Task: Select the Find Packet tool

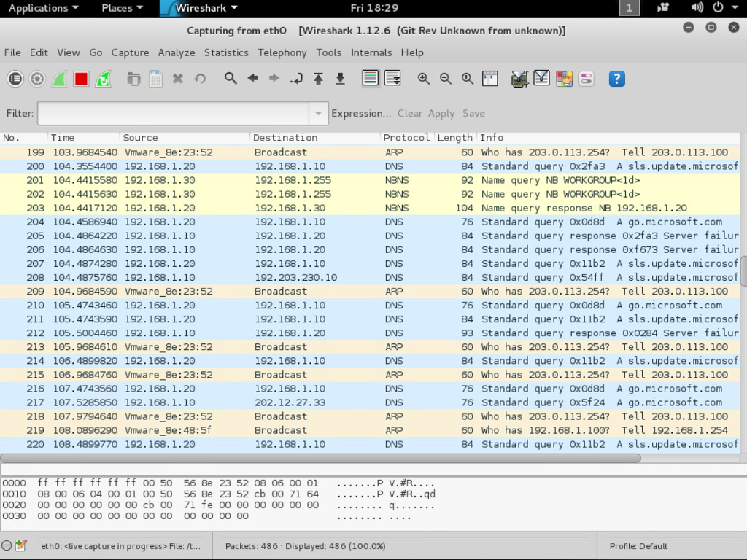Action: 231,78
